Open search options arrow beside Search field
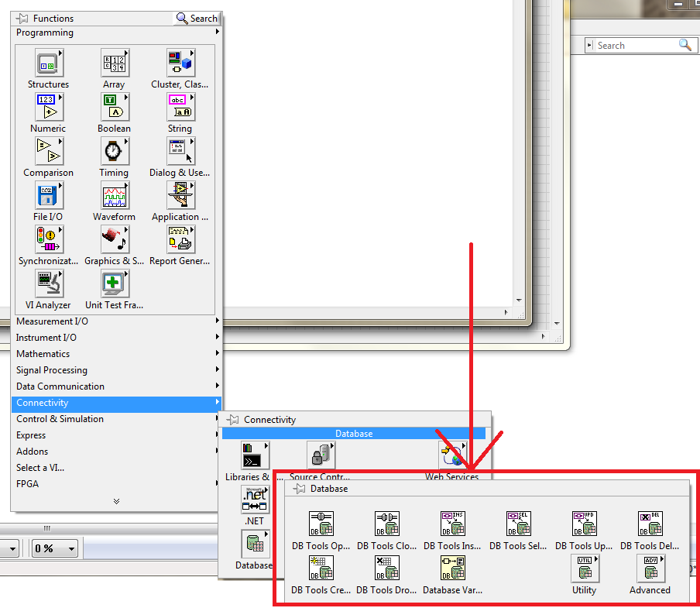Image resolution: width=700 pixels, height=608 pixels. click(590, 46)
